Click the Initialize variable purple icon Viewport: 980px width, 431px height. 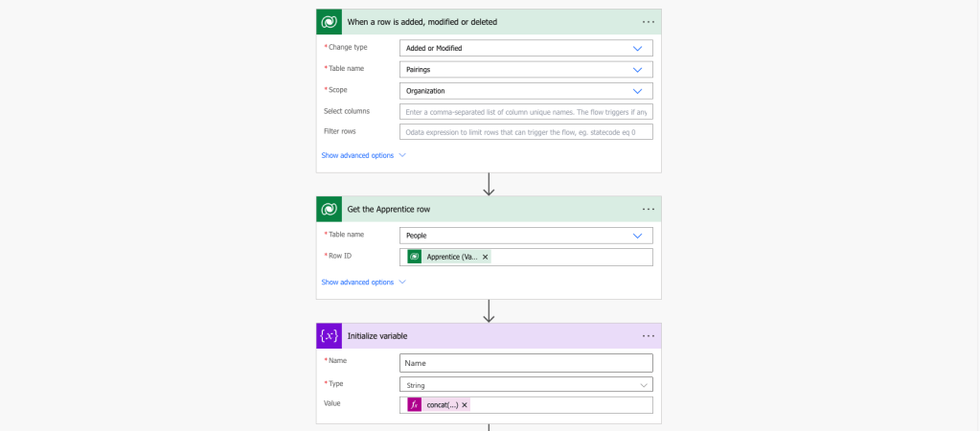[329, 336]
